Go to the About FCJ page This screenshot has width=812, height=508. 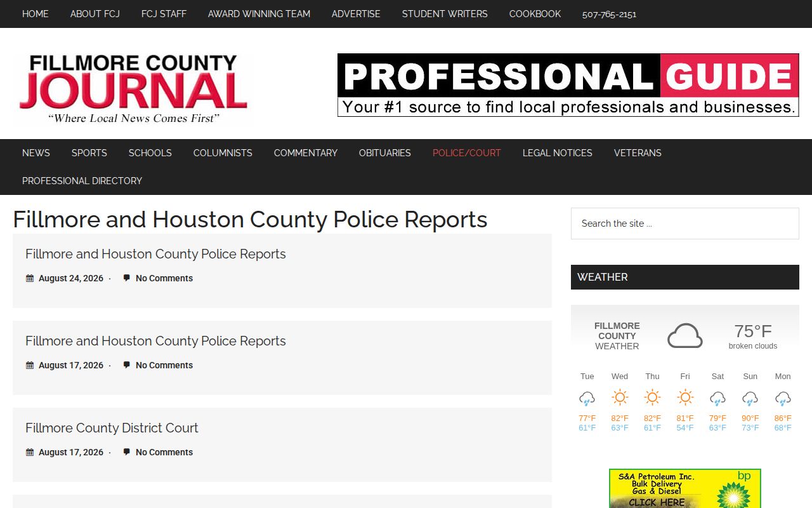(x=95, y=14)
